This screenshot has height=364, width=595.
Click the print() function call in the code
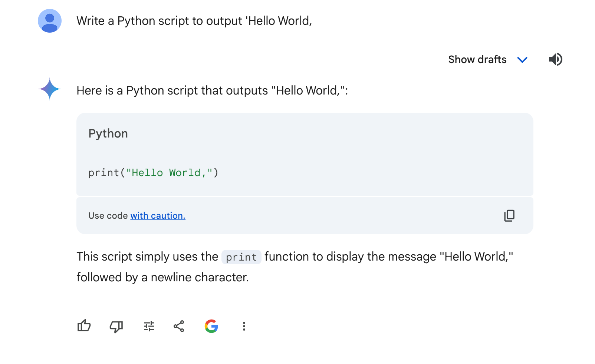click(x=105, y=172)
